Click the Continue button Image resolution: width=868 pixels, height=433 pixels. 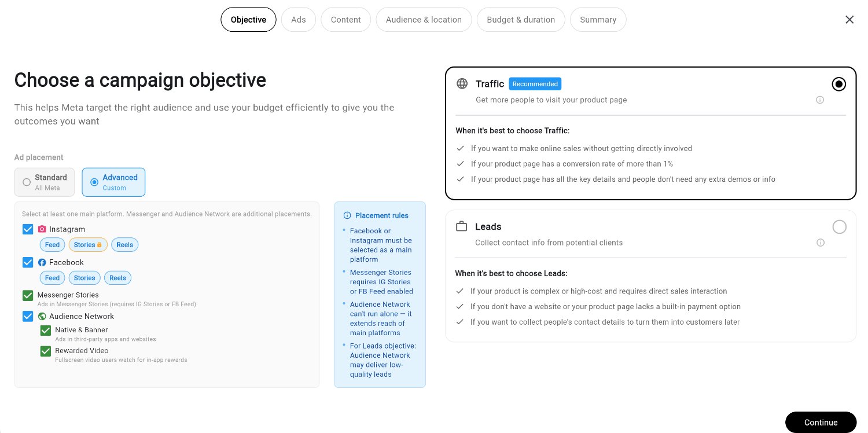[x=821, y=423]
